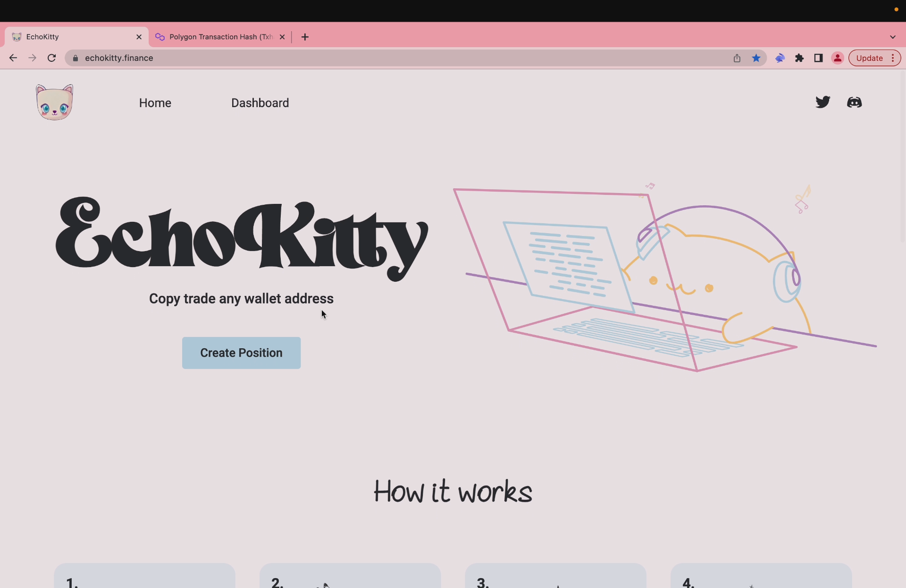Open a new browser tab
906x588 pixels.
pos(305,37)
